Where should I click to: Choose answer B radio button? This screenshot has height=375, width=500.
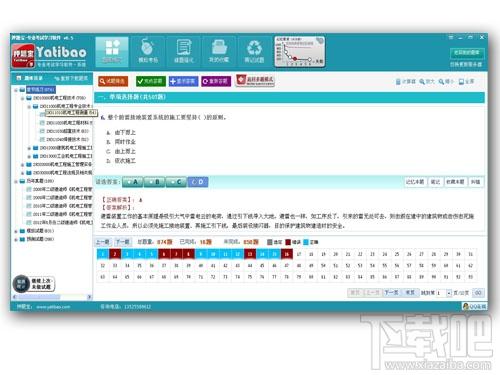pyautogui.click(x=154, y=182)
